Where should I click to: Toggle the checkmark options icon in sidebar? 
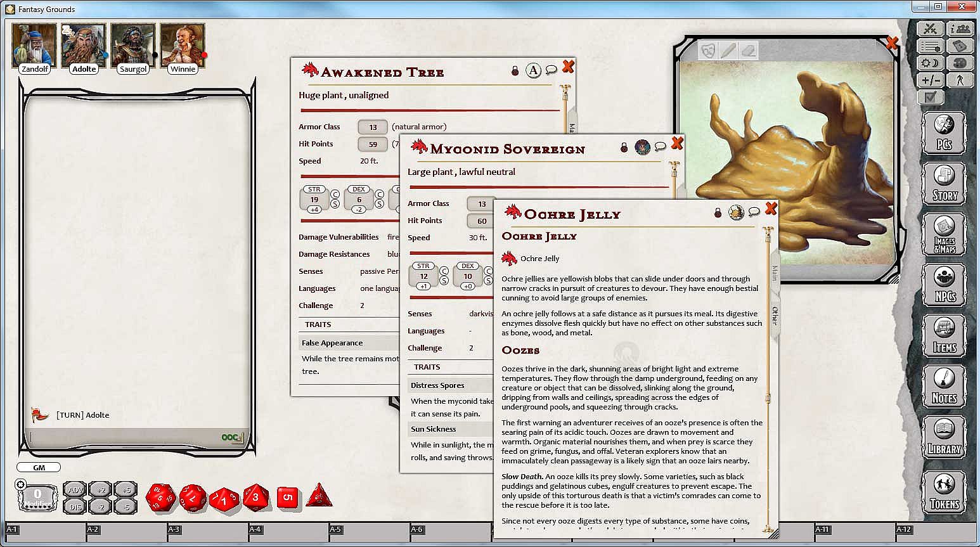pos(930,98)
